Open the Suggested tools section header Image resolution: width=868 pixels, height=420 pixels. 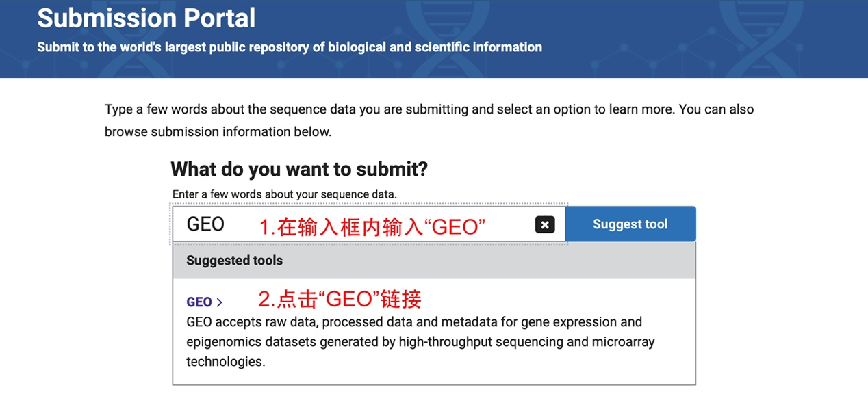point(234,261)
